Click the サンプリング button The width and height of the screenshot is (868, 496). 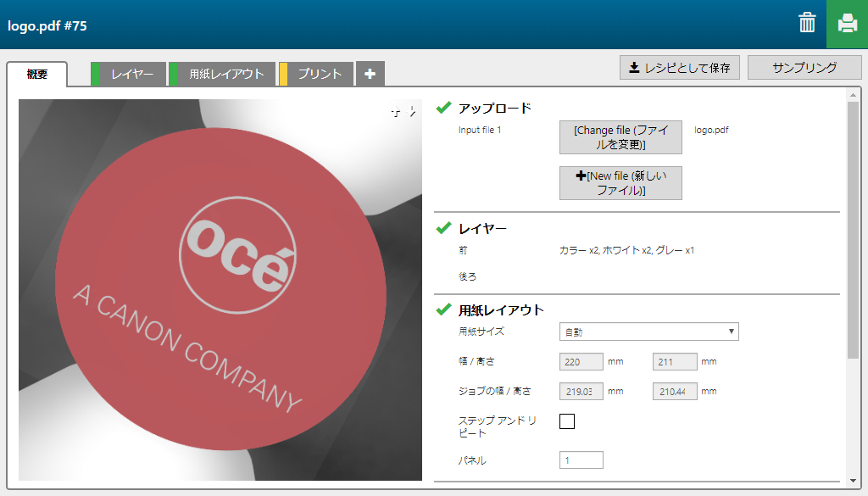804,68
